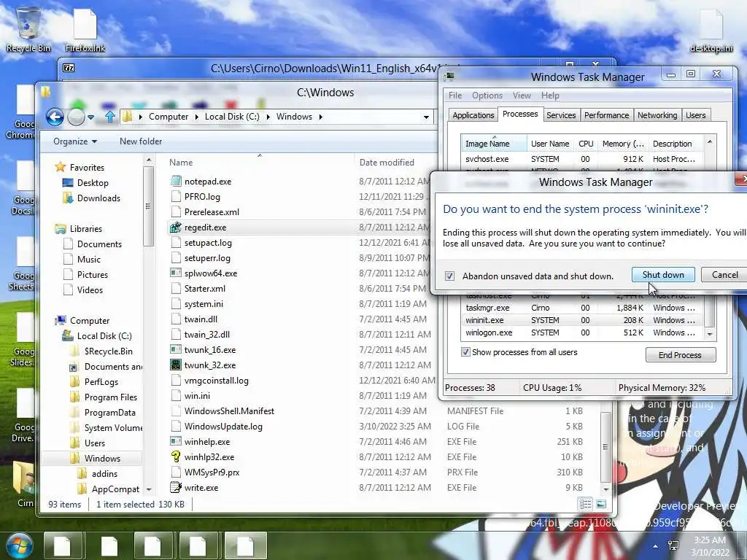Image resolution: width=747 pixels, height=560 pixels.
Task: Open Desktop in Favorites
Action: tap(93, 183)
